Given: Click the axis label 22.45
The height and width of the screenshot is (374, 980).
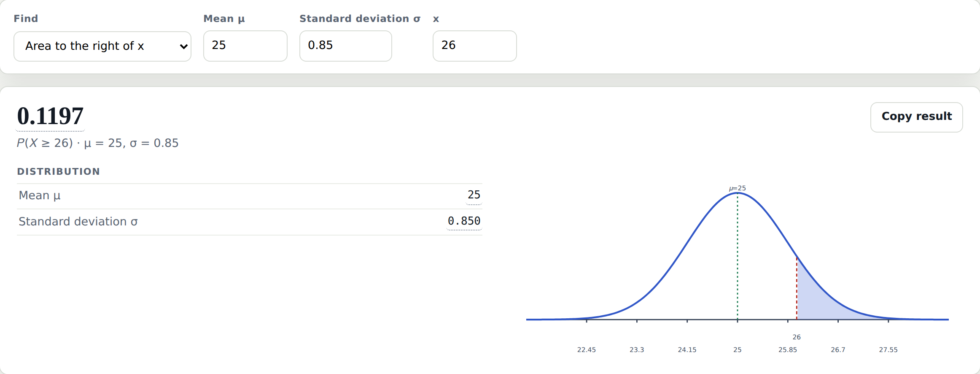Looking at the screenshot, I should tap(587, 350).
